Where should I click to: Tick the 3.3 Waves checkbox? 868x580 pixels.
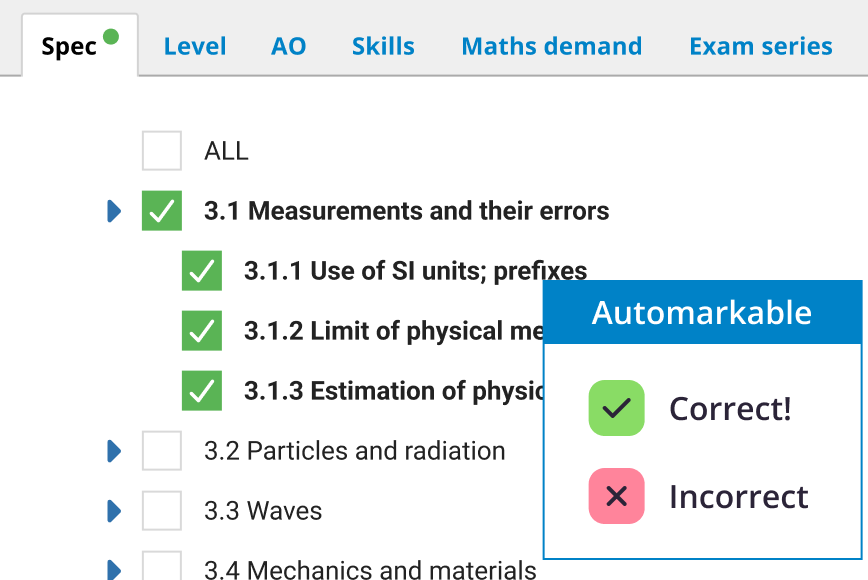tap(161, 511)
